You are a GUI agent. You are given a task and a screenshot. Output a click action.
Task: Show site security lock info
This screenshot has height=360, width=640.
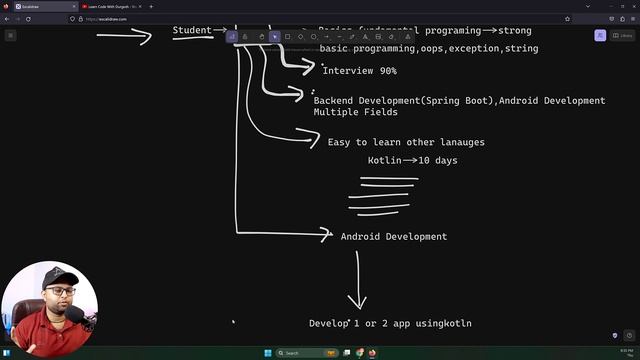(x=80, y=19)
